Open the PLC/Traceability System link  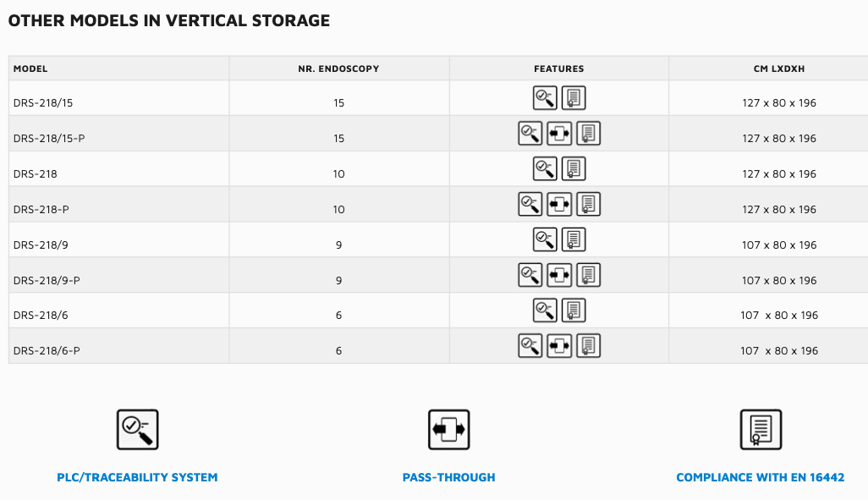pyautogui.click(x=137, y=477)
